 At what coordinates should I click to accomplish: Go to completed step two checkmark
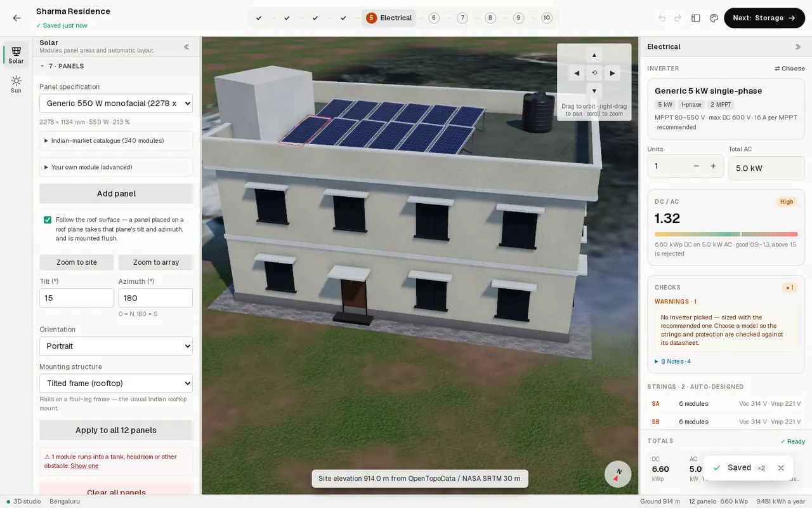[287, 18]
